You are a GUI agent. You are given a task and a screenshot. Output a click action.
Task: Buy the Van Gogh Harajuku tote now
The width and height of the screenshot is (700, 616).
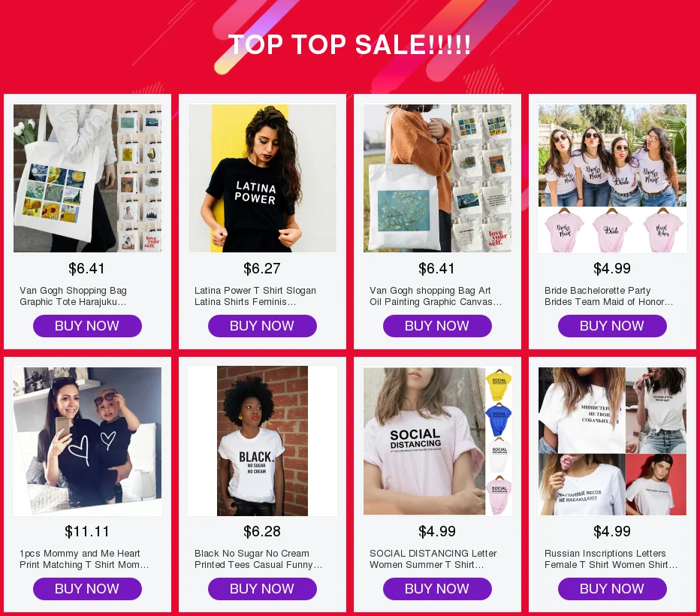[87, 326]
